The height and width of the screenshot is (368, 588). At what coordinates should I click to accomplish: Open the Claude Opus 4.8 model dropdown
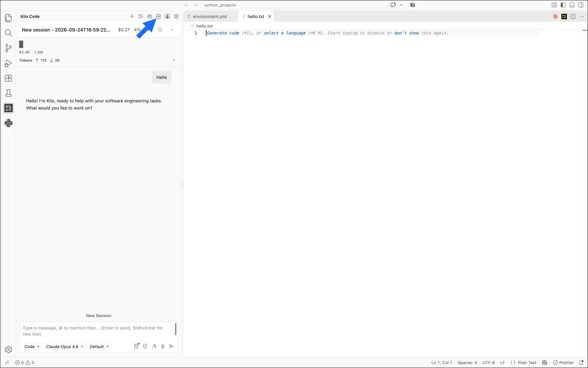click(x=65, y=346)
